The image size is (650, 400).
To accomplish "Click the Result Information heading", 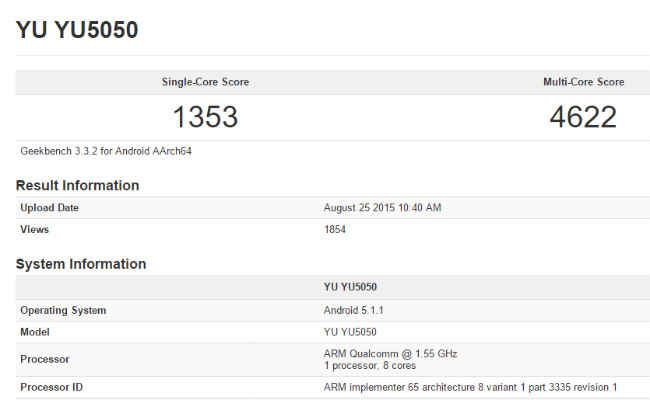I will pyautogui.click(x=78, y=185).
